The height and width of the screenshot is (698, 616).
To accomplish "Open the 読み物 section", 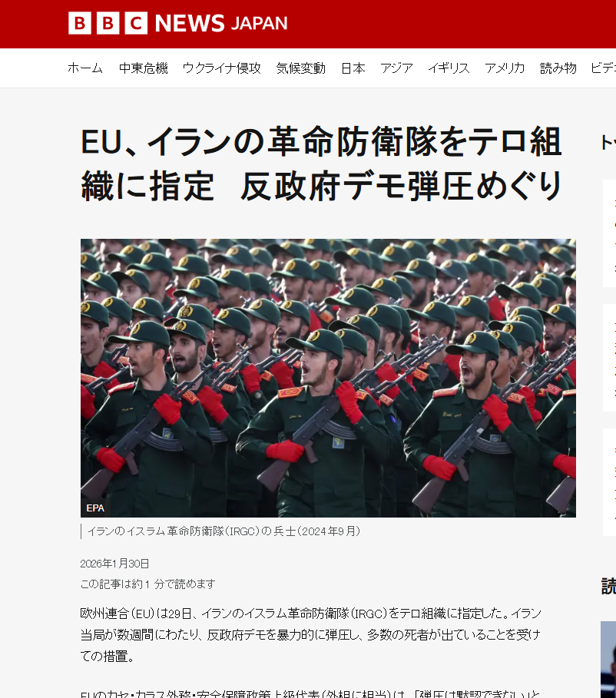I will pos(558,68).
